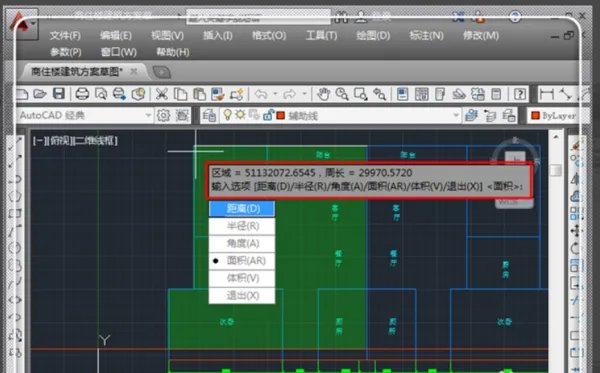Open the 文件(F) menu
Screen dimensions: 600x373
pyautogui.click(x=65, y=36)
